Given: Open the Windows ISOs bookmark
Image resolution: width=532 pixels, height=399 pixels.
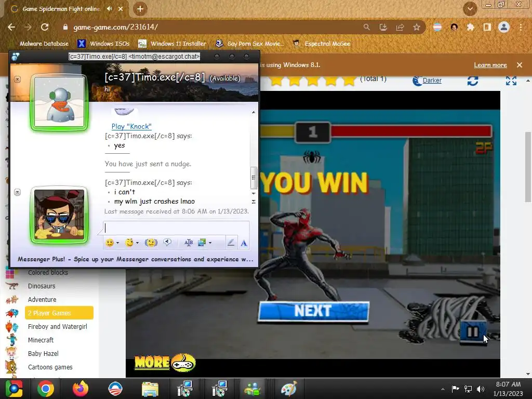Looking at the screenshot, I should [x=104, y=44].
